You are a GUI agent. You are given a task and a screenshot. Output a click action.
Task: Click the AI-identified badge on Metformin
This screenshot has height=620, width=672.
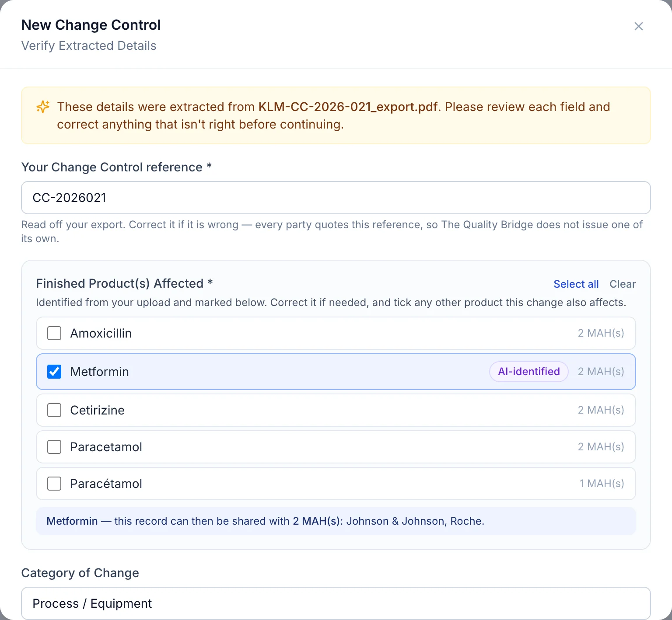tap(528, 372)
